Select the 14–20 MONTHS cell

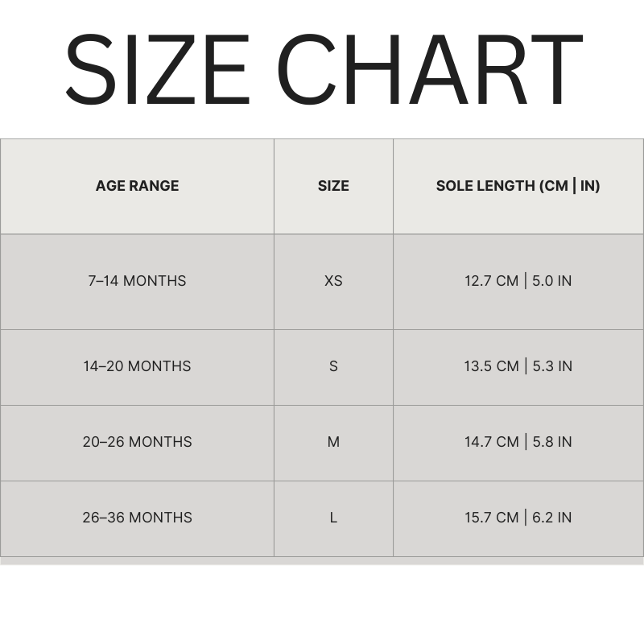point(137,366)
